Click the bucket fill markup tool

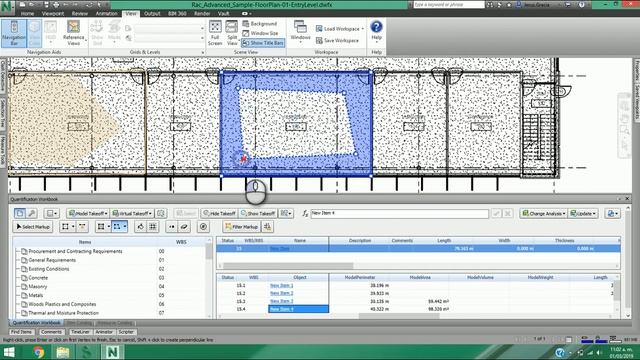pos(140,227)
